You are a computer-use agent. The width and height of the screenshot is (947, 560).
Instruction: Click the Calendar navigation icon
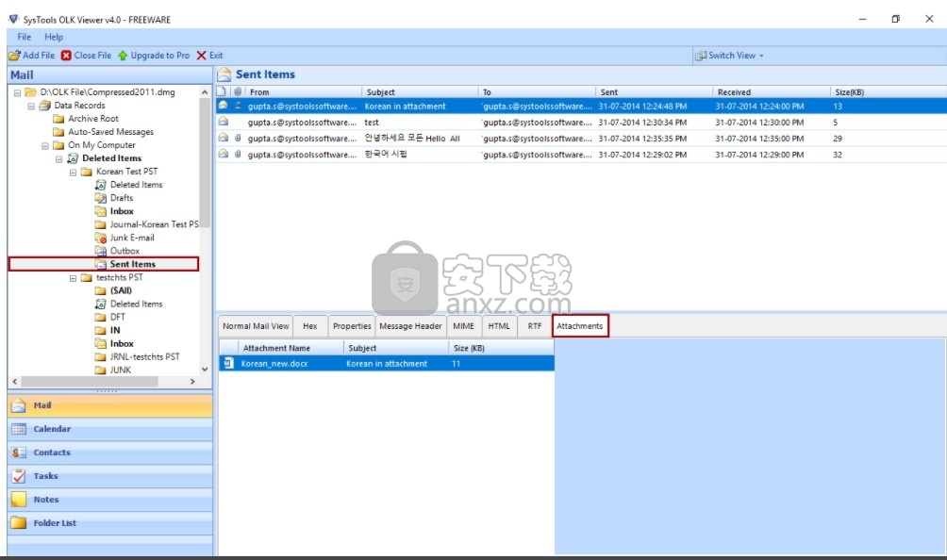(19, 429)
